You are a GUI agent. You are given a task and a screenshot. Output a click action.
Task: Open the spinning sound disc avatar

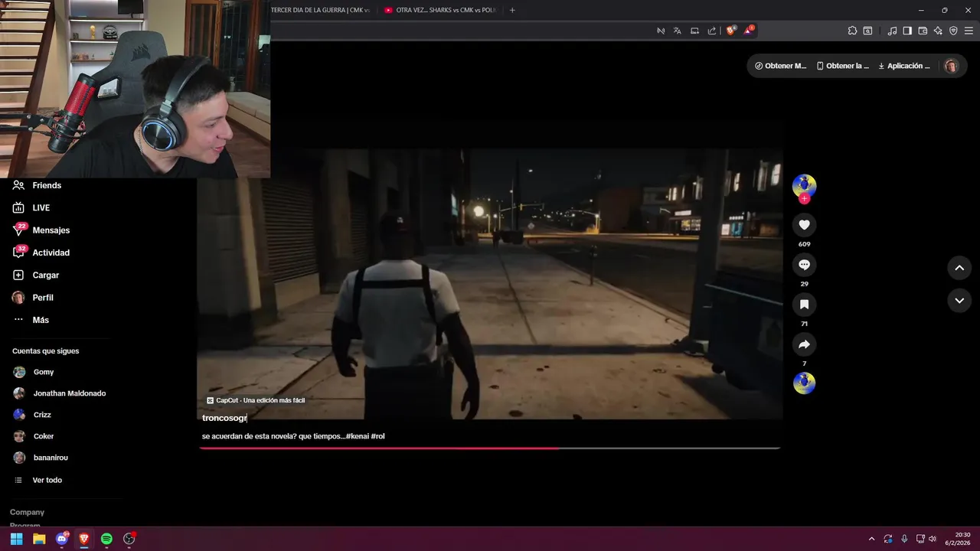click(804, 383)
